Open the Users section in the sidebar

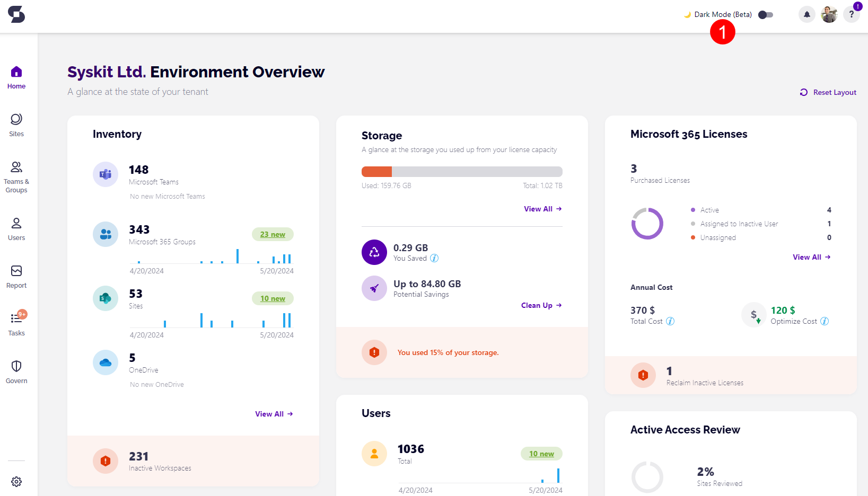click(16, 228)
